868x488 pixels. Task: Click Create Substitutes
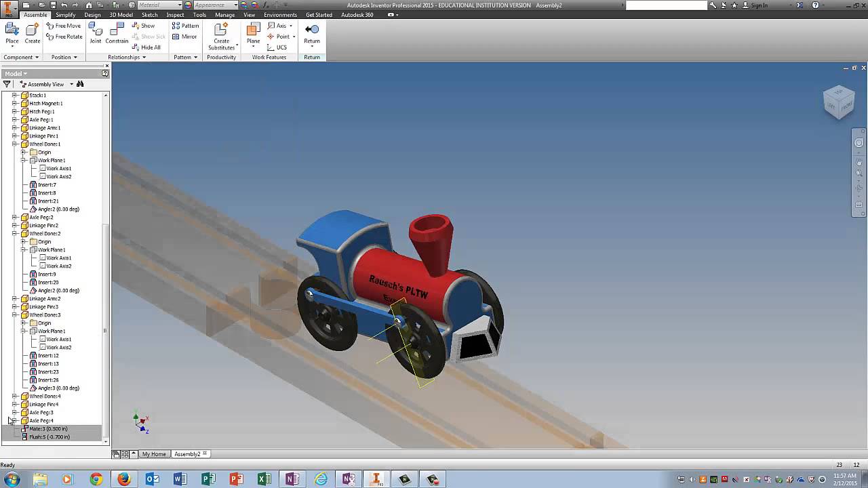click(221, 37)
